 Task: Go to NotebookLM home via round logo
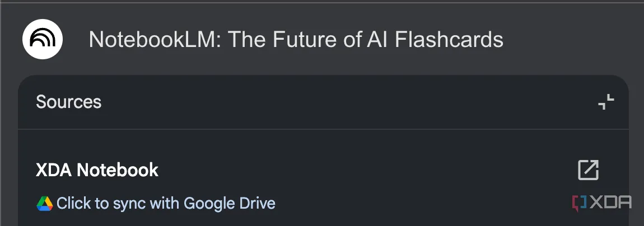pyautogui.click(x=43, y=39)
